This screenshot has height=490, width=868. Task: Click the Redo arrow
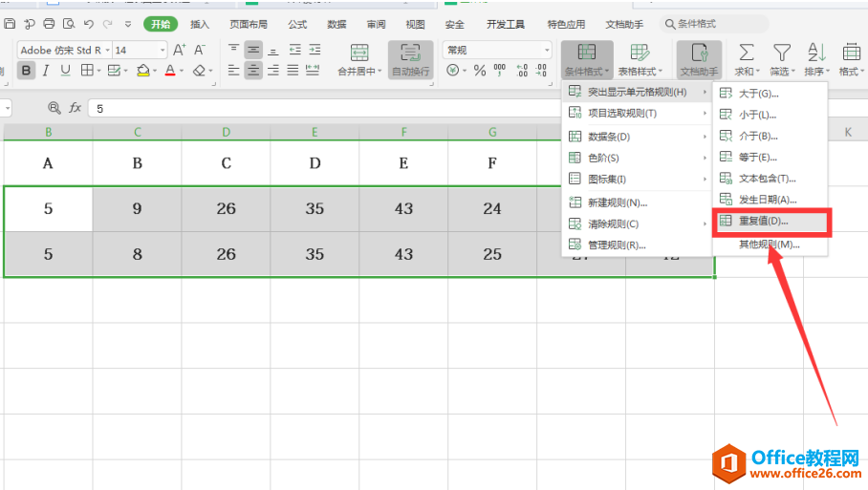coord(108,24)
